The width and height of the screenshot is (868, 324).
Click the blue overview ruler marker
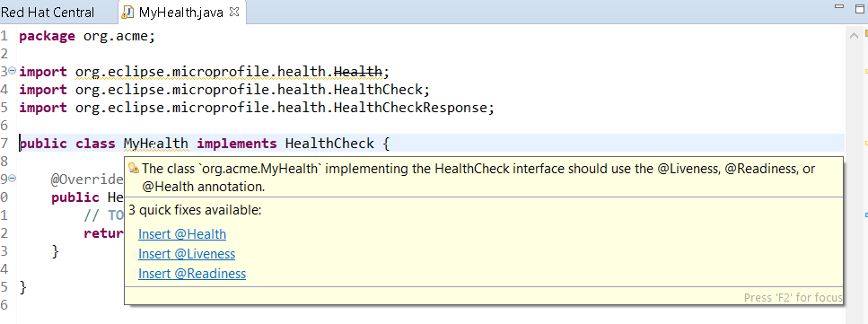point(866,215)
